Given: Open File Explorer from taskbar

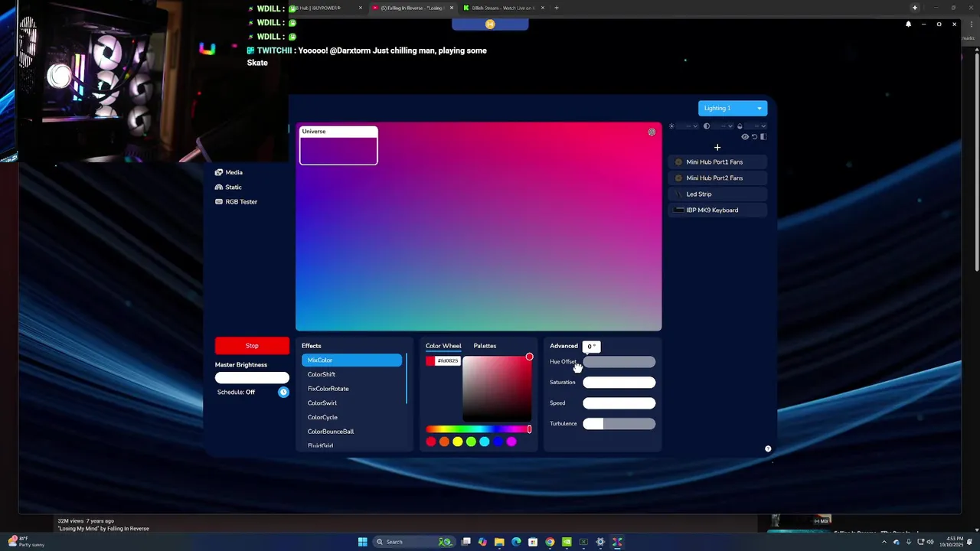Looking at the screenshot, I should click(499, 542).
